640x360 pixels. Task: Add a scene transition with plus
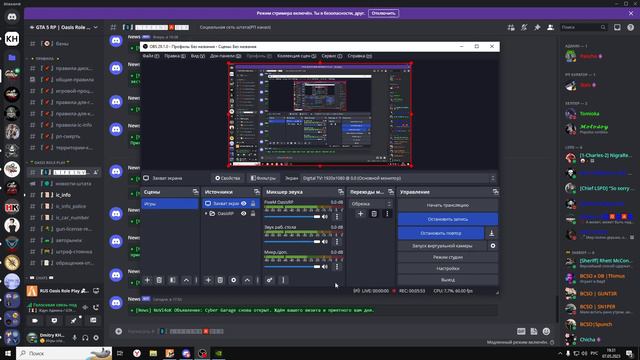pyautogui.click(x=360, y=213)
